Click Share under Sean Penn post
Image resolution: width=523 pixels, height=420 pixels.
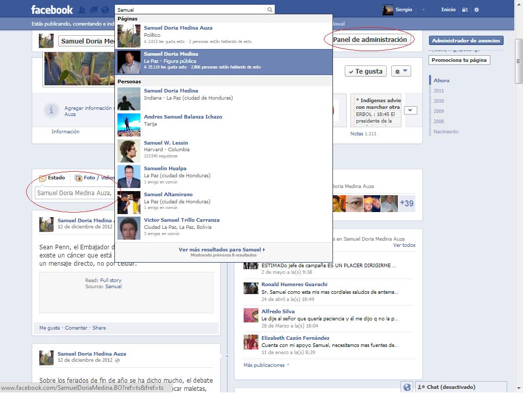coord(99,328)
